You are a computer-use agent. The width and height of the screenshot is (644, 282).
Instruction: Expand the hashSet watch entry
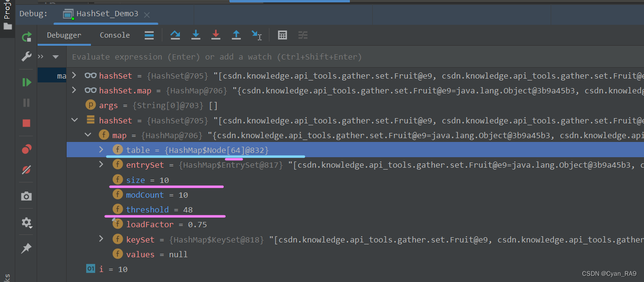[x=74, y=75]
